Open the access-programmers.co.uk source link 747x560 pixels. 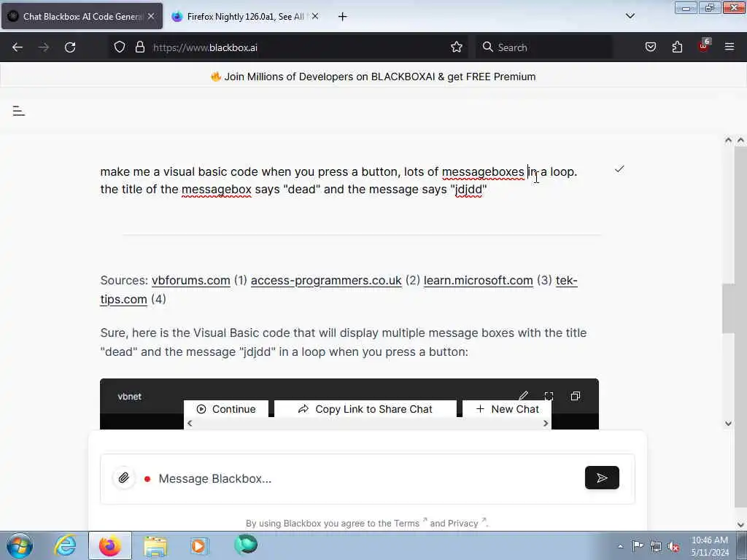[326, 281]
